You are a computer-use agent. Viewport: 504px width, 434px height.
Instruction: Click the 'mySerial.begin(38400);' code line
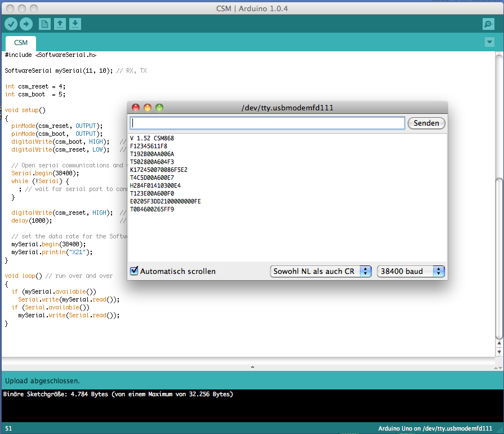(x=48, y=244)
